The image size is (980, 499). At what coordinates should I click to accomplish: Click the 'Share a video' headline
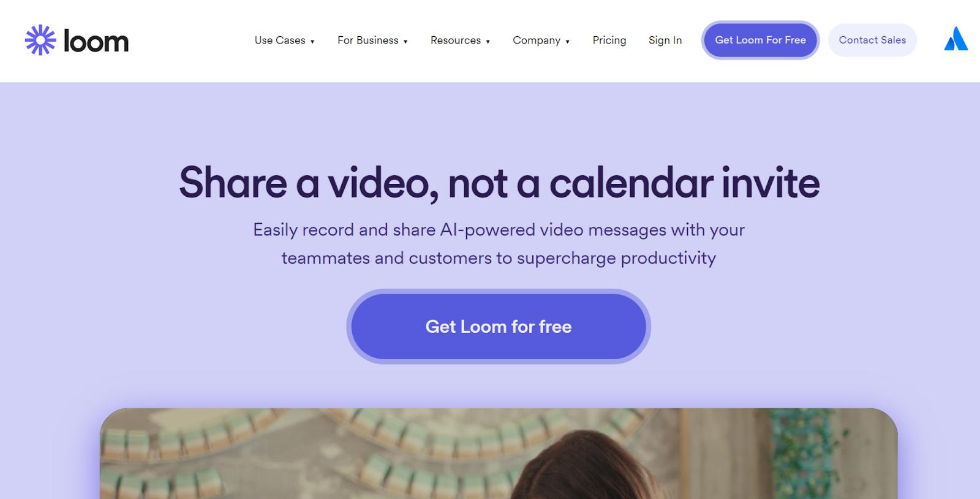pyautogui.click(x=499, y=183)
